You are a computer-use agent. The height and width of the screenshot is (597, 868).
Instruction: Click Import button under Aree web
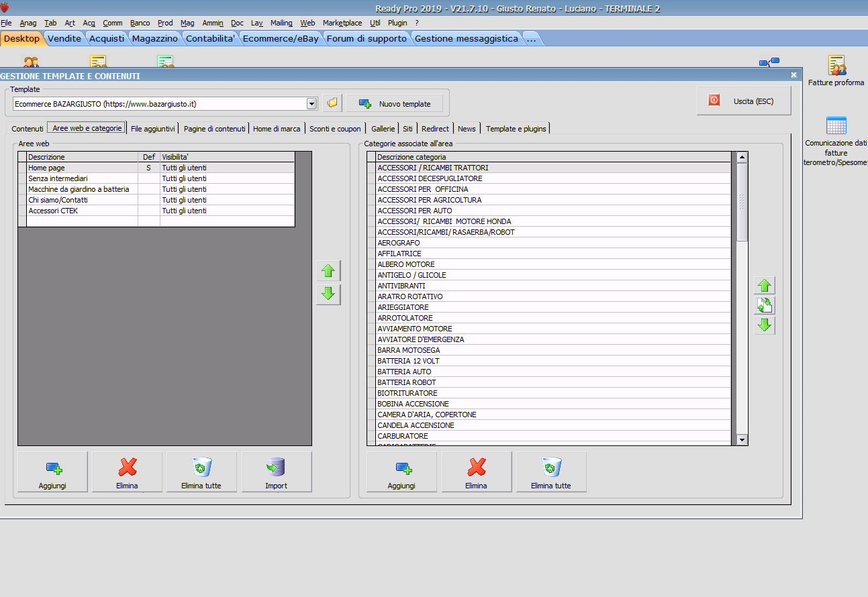tap(276, 472)
